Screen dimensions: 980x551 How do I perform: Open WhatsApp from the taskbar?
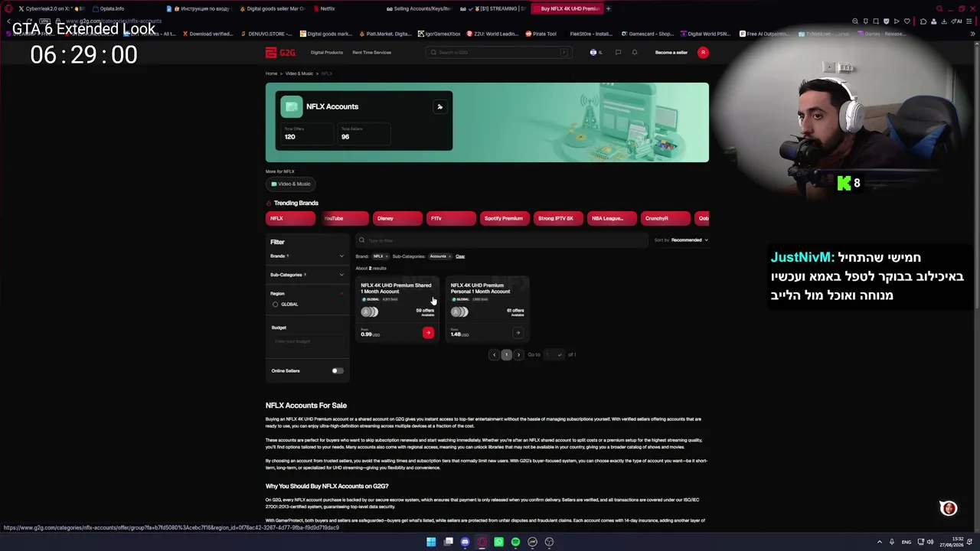pyautogui.click(x=498, y=542)
